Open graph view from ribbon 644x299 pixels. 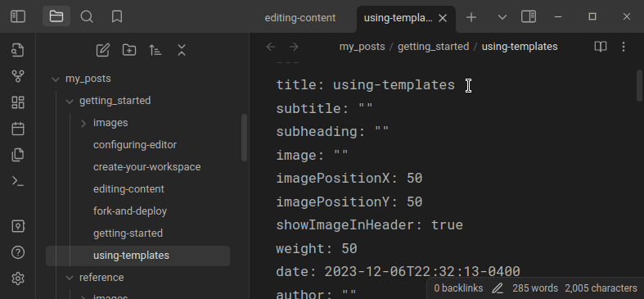tap(18, 76)
